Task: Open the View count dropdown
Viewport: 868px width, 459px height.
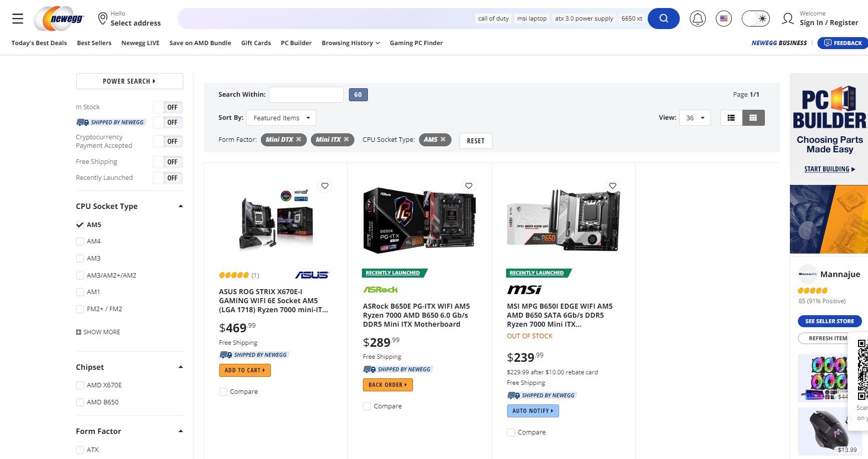Action: [695, 118]
